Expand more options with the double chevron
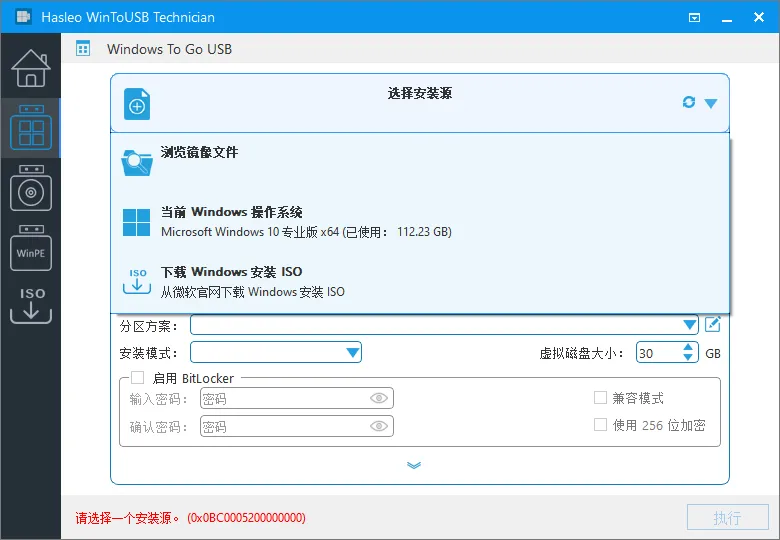Image resolution: width=780 pixels, height=540 pixels. 414,465
